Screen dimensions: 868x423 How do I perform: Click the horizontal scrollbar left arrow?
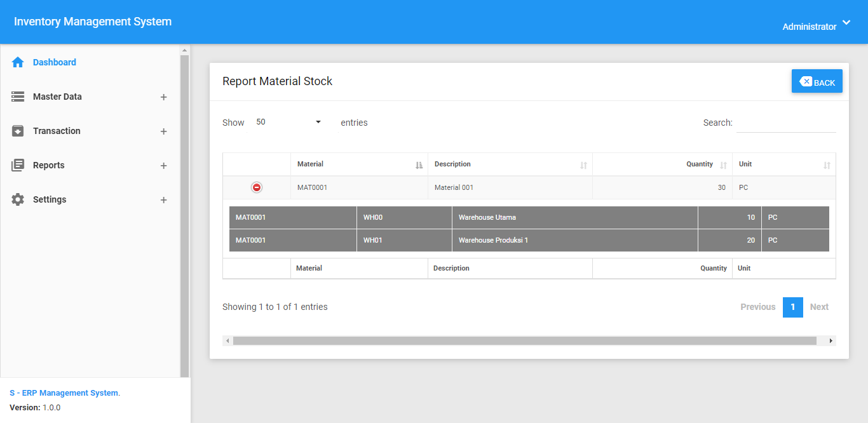click(227, 341)
